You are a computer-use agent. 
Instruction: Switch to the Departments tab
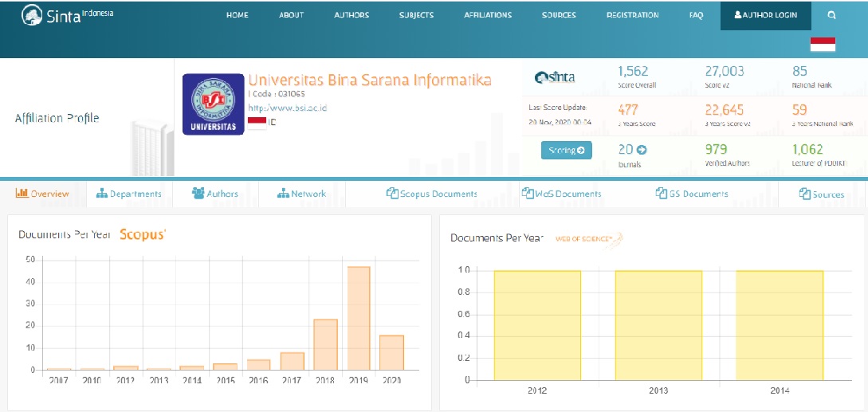pos(129,194)
